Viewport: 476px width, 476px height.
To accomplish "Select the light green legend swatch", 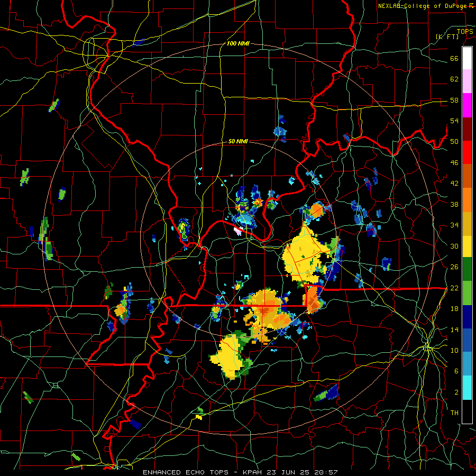I will coord(467,292).
